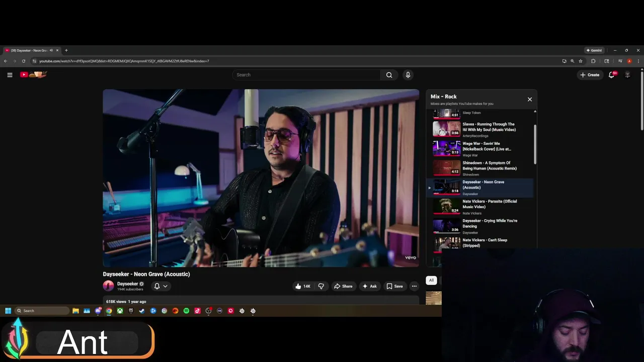The image size is (644, 362).
Task: Open the YouTube account avatar menu
Action: tap(627, 75)
